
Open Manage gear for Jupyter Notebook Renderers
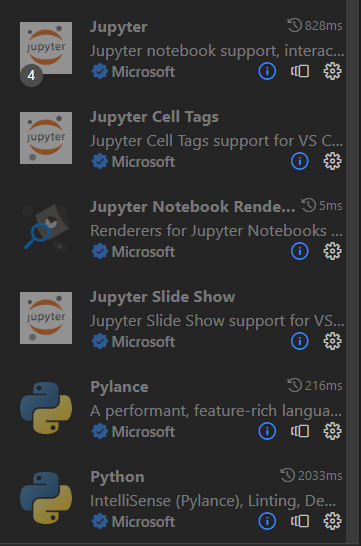tap(332, 251)
